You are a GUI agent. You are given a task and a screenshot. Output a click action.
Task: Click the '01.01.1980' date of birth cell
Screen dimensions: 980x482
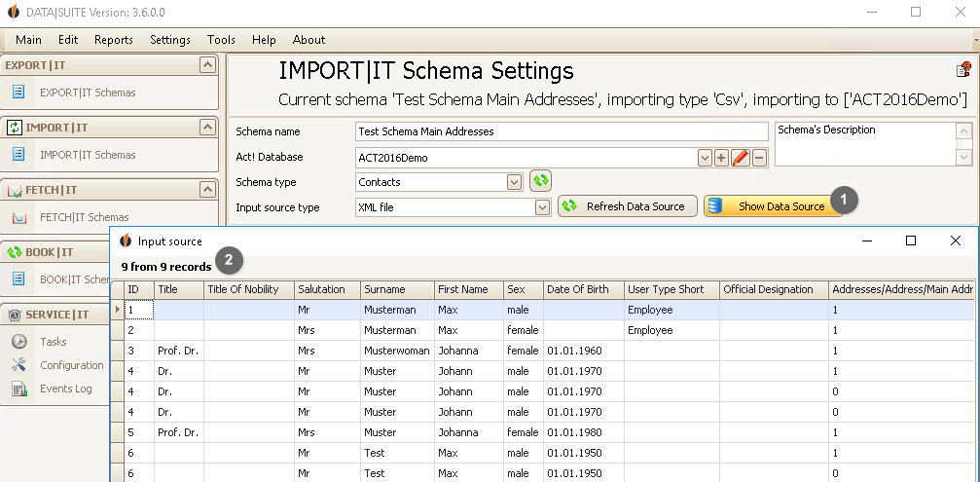(x=584, y=432)
